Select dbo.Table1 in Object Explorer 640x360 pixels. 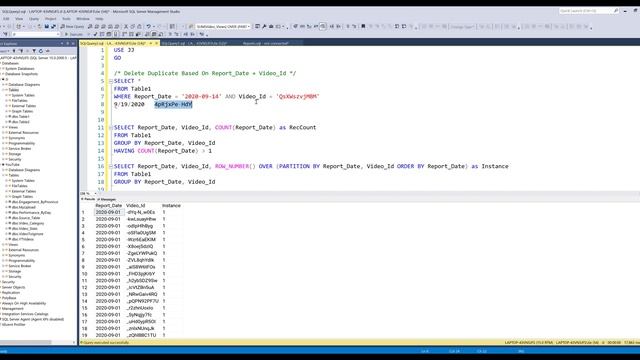click(x=20, y=116)
